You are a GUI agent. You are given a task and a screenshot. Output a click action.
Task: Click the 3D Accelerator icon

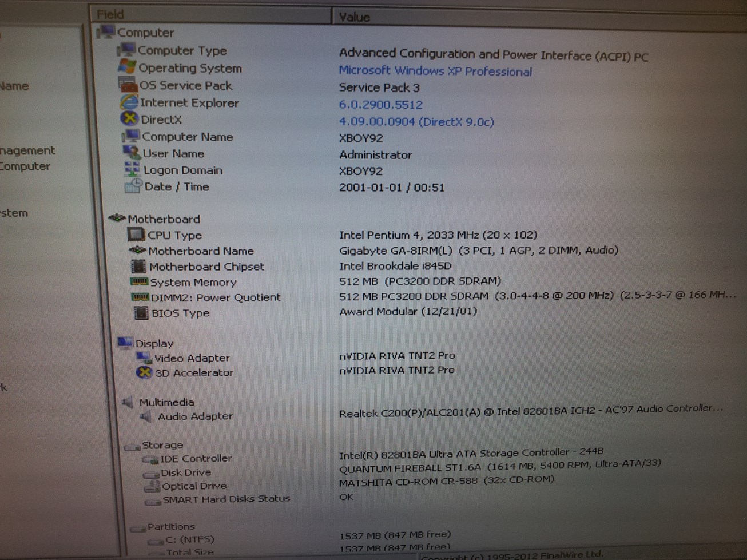(x=144, y=372)
